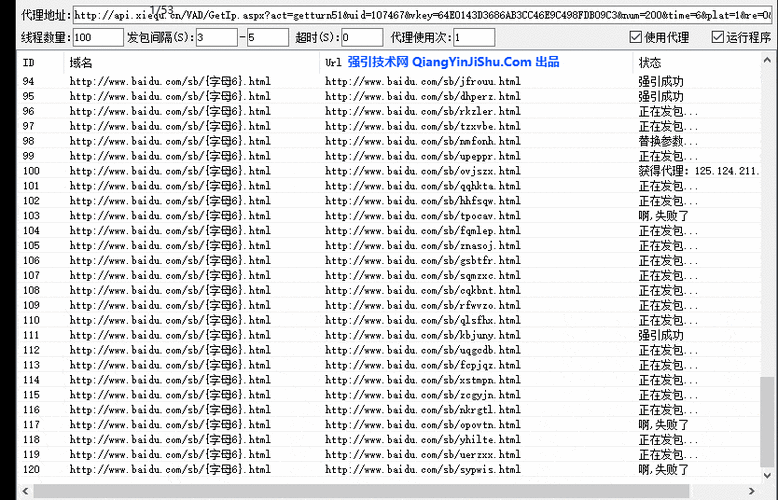Click the 获得代理: 125.124.211 status cell
This screenshot has width=778, height=500.
[x=699, y=171]
